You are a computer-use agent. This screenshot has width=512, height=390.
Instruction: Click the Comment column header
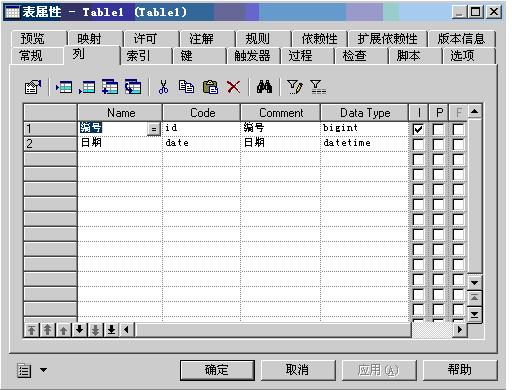coord(281,113)
